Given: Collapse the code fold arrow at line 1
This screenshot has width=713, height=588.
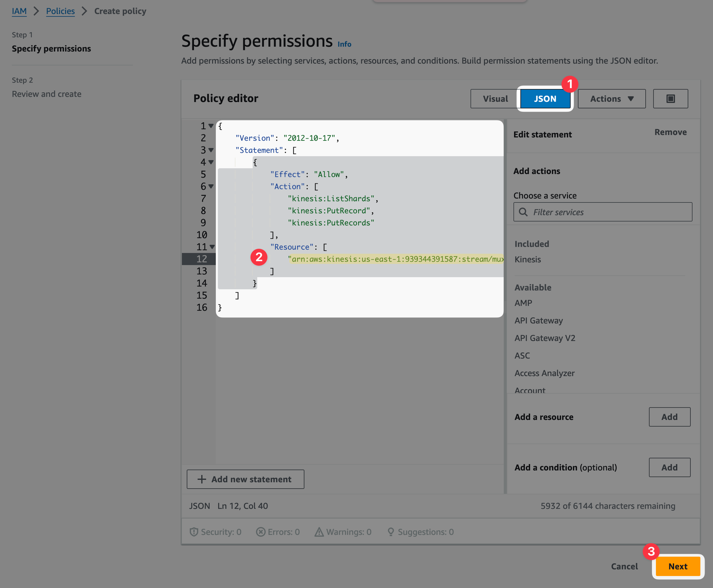Looking at the screenshot, I should [x=211, y=126].
